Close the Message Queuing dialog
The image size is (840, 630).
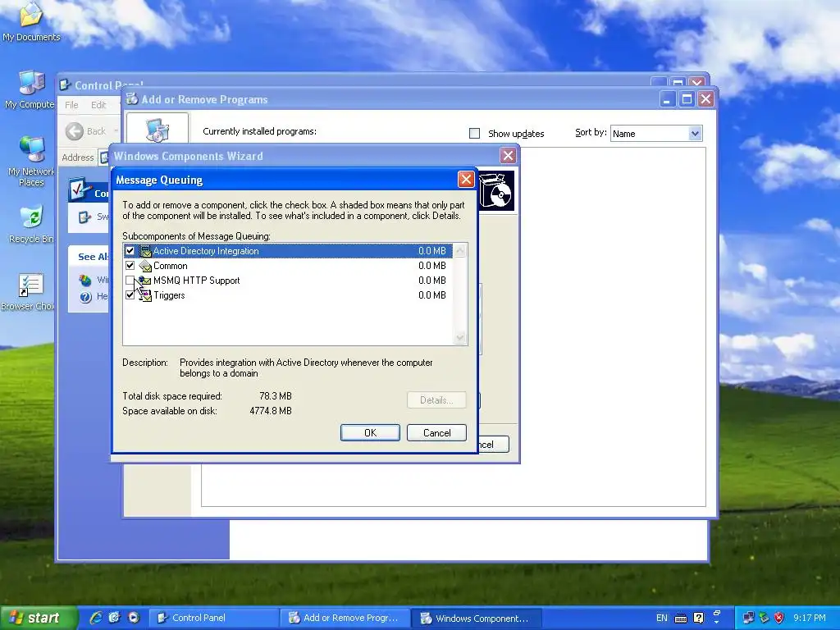coord(466,180)
